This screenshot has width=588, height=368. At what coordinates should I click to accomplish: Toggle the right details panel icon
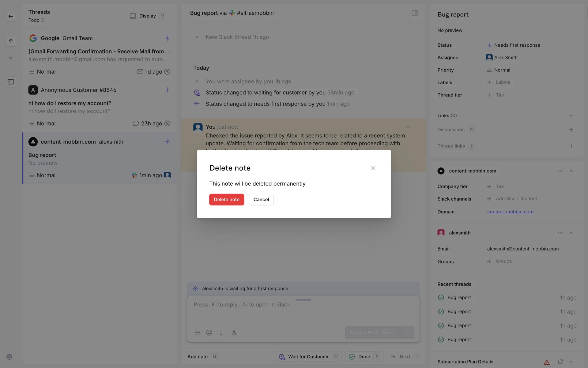[415, 13]
